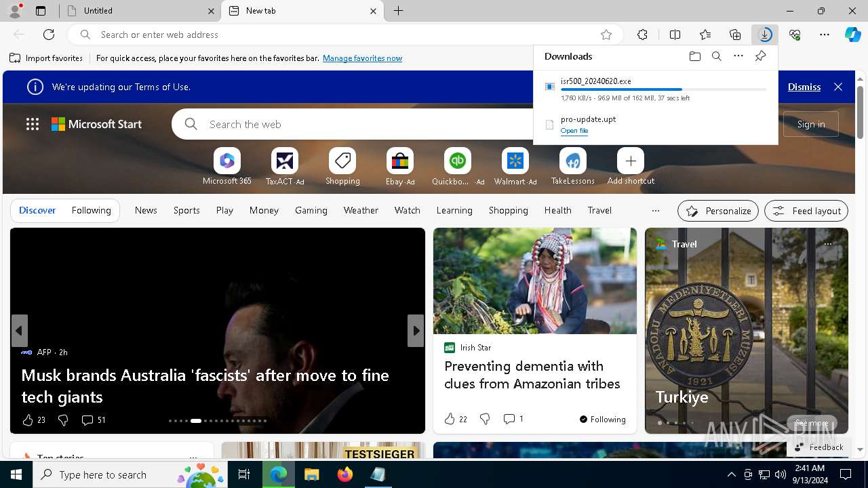Select the News category
Screen dimensions: 868x488
146,211
